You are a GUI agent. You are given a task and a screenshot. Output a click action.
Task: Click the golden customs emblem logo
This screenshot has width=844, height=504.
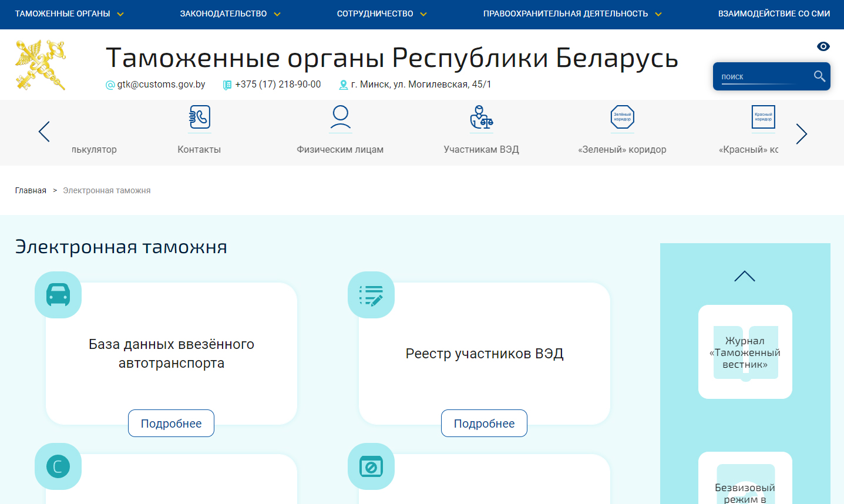click(x=41, y=65)
